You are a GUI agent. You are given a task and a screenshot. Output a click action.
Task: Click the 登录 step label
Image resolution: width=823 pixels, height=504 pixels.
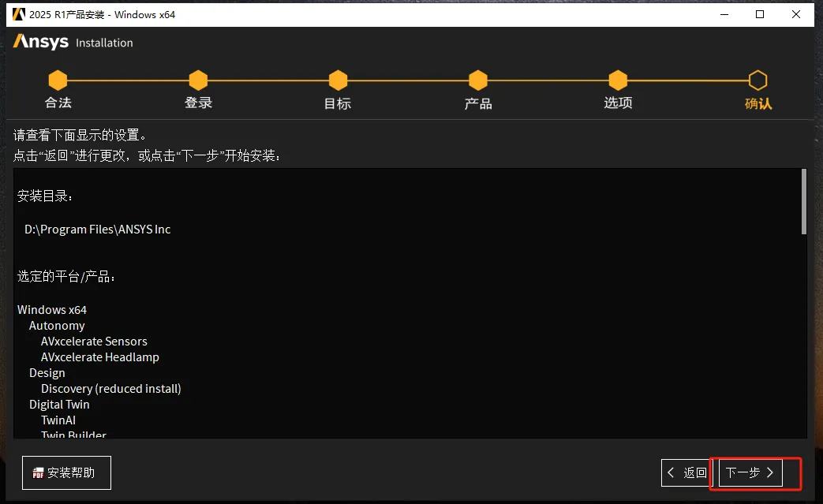point(198,103)
